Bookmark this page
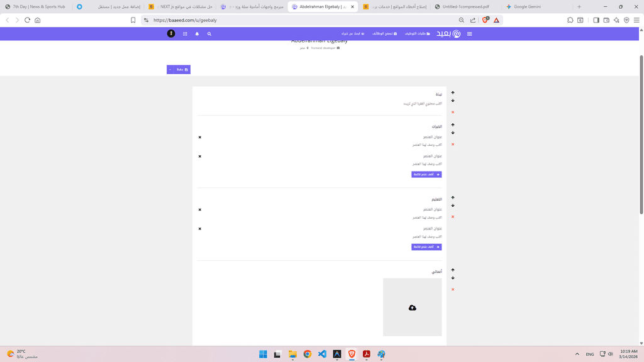Viewport: 644px width, 362px height. click(133, 20)
